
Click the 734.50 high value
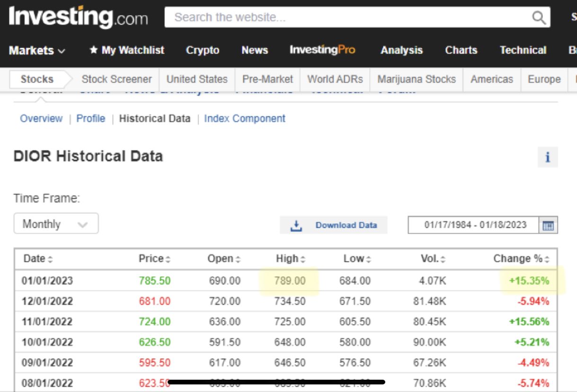point(290,301)
